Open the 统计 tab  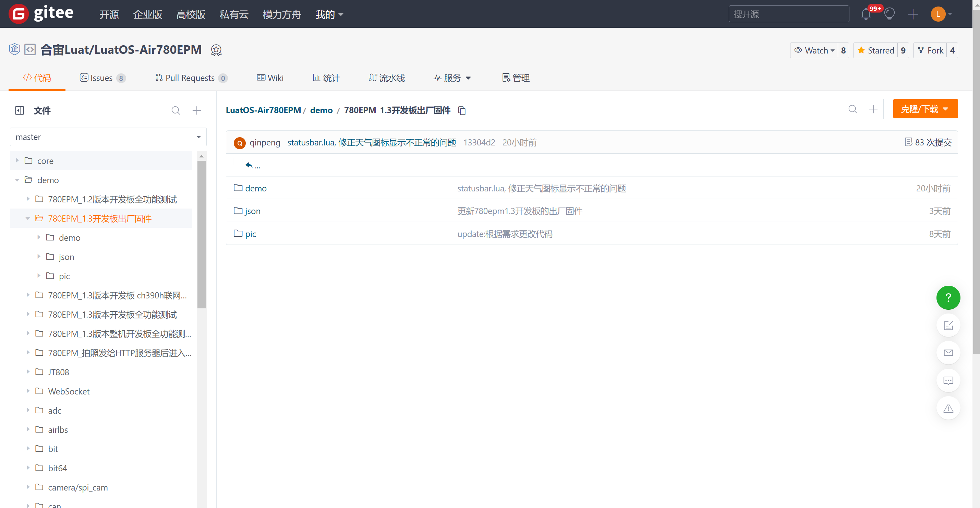[x=326, y=78]
